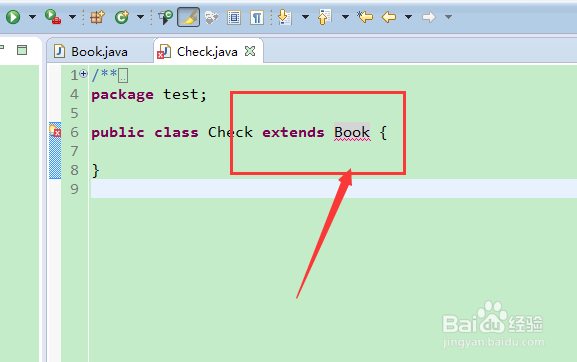Click the Run Last Tool icon
The width and height of the screenshot is (577, 362).
pos(53,17)
